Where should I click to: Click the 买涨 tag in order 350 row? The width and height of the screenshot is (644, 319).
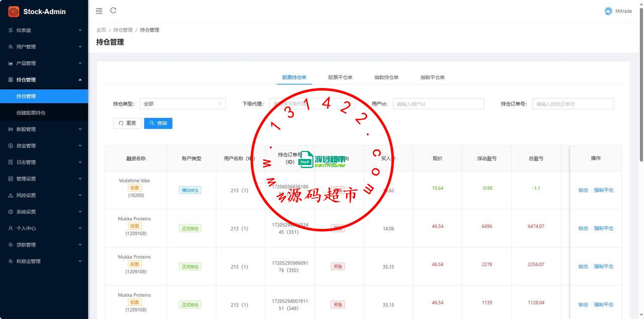338,267
